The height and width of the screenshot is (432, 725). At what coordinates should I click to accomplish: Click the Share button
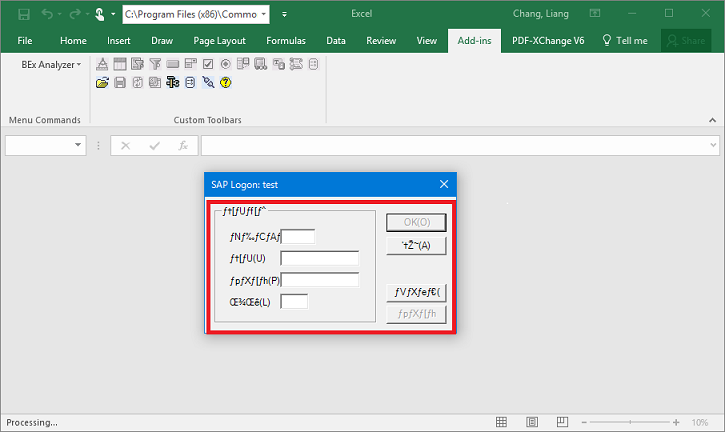click(x=686, y=41)
